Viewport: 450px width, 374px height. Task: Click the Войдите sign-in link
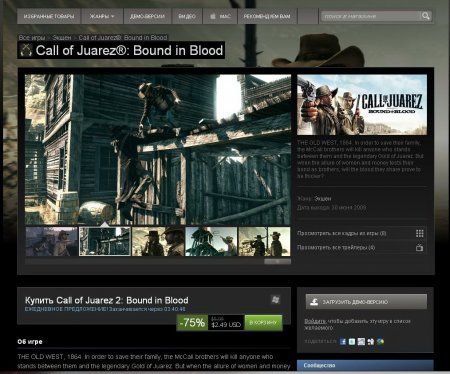[315, 321]
